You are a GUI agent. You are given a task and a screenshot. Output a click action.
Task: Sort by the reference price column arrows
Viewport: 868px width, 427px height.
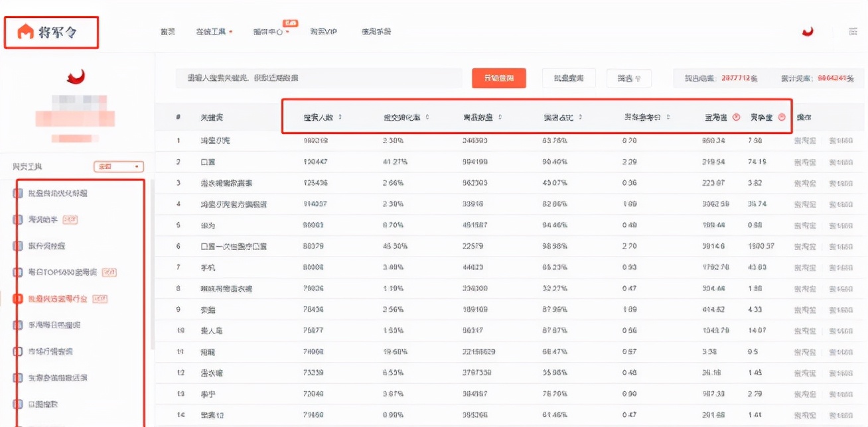(668, 117)
